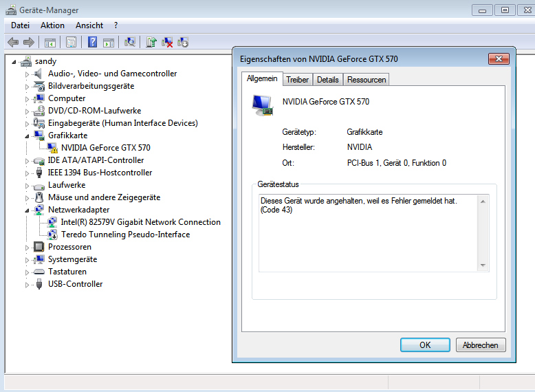Select the Prozessoren tree label
535x392 pixels.
tap(69, 247)
